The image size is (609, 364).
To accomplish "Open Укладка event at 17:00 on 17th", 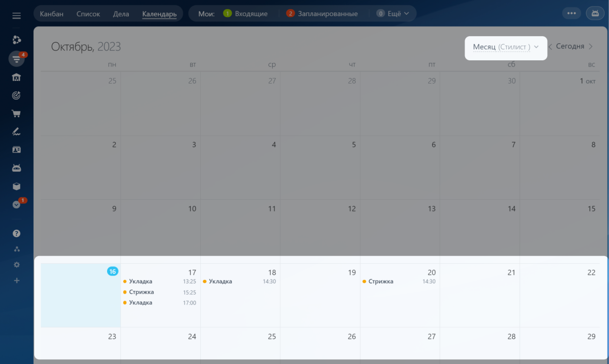I will tap(160, 303).
